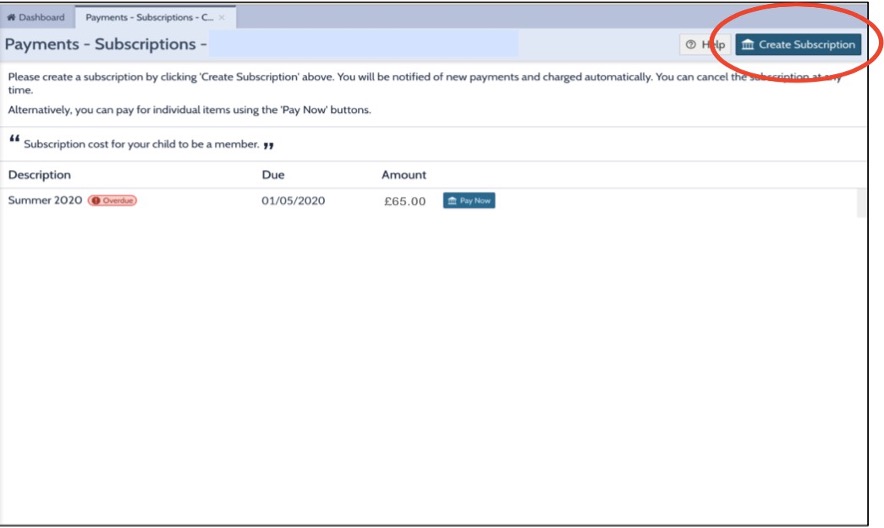Screen dimensions: 884x528
Task: Click the £65.00 amount value
Action: point(405,201)
